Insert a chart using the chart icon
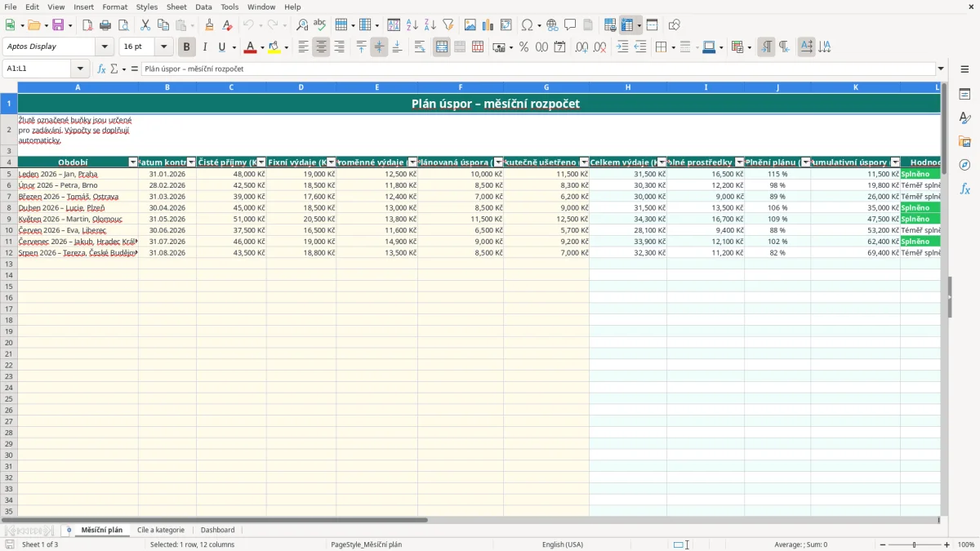The image size is (980, 551). 488,25
